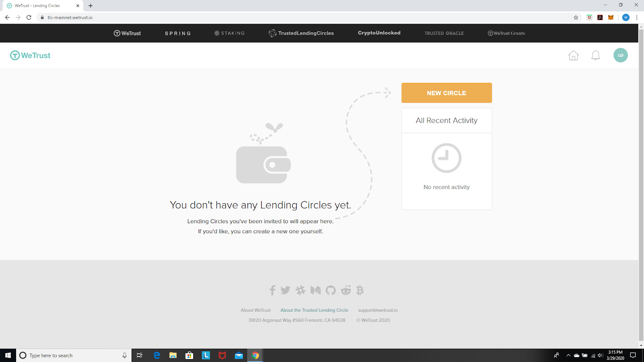Image resolution: width=644 pixels, height=362 pixels.
Task: Go to STAKING in the top navigation
Action: coord(229,33)
